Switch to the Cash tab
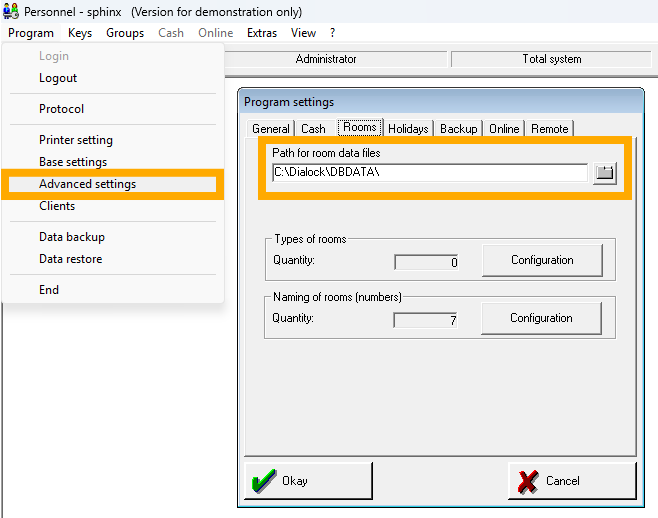 pos(313,129)
